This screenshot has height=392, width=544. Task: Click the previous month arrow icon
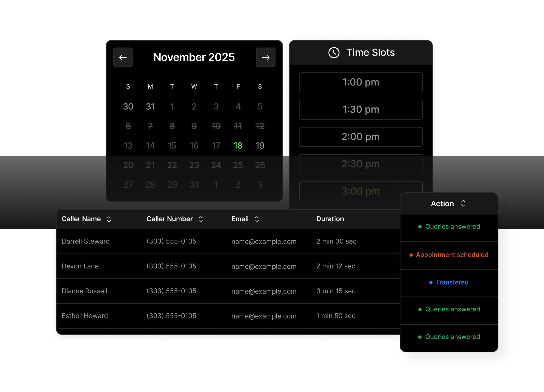tap(123, 57)
